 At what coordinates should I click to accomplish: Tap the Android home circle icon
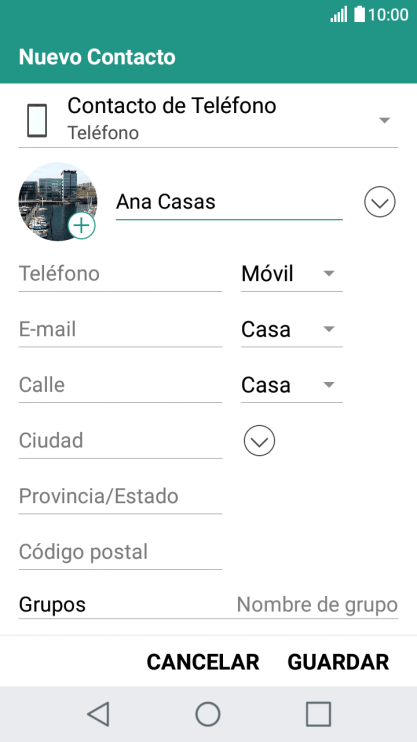tap(208, 714)
